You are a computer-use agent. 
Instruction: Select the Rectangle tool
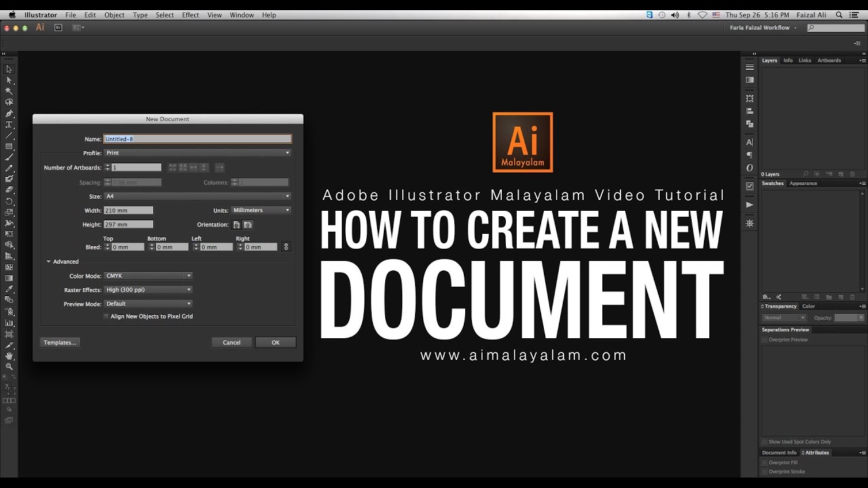tap(9, 146)
